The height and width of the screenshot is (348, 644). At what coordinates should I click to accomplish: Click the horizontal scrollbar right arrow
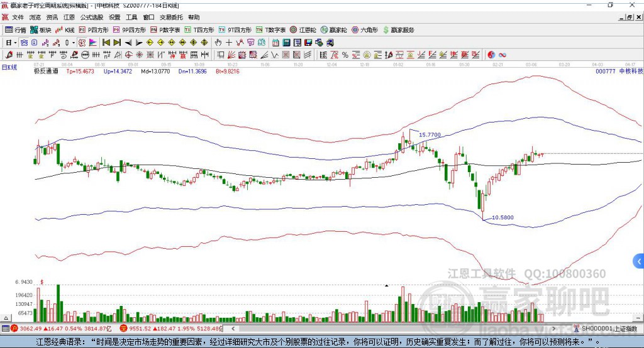553,329
